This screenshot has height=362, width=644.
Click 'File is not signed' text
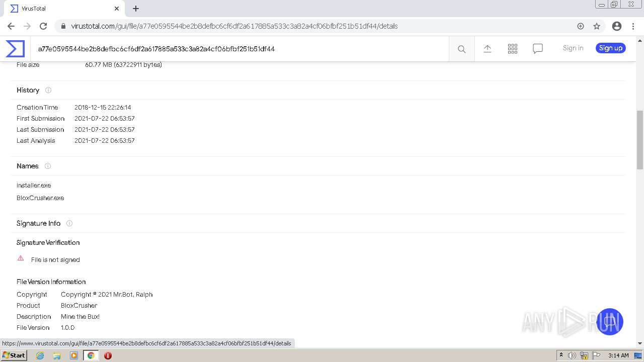coord(55,260)
